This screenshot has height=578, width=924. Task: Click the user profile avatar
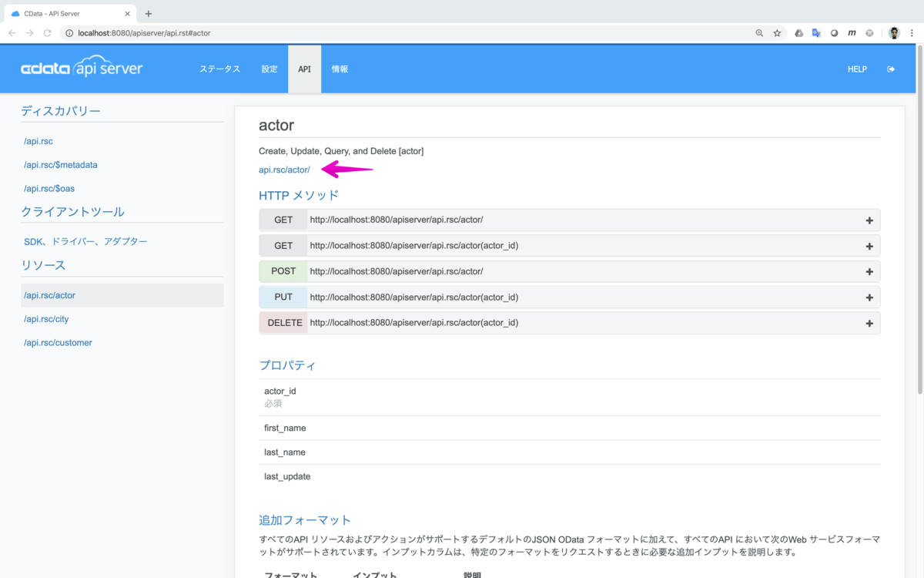894,33
